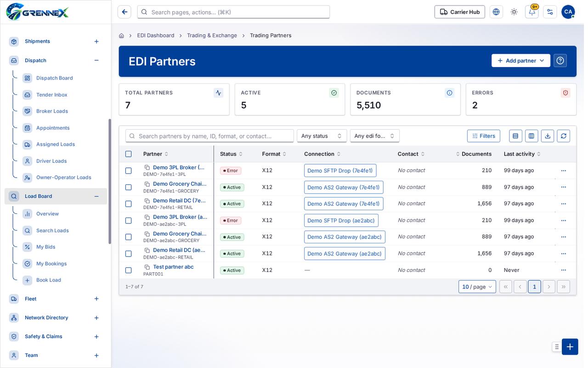Copy the Test partner abc ID icon
588x368 pixels.
tap(147, 267)
